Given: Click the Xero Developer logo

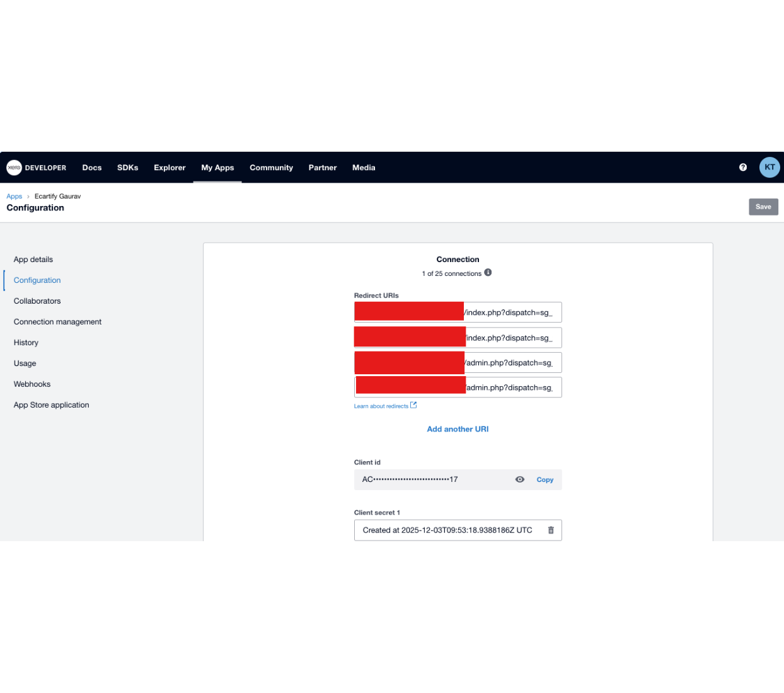Looking at the screenshot, I should [36, 168].
